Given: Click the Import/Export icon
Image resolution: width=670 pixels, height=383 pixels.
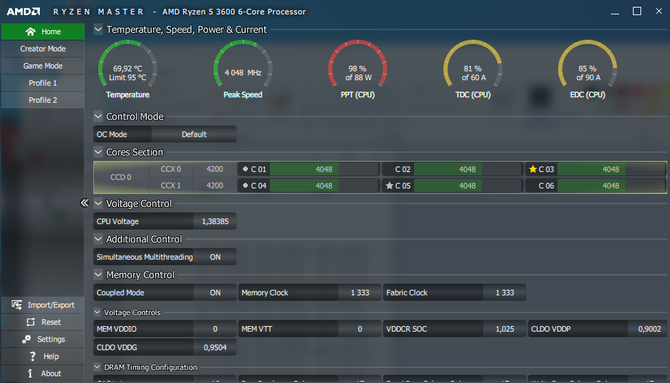Looking at the screenshot, I should (x=17, y=305).
